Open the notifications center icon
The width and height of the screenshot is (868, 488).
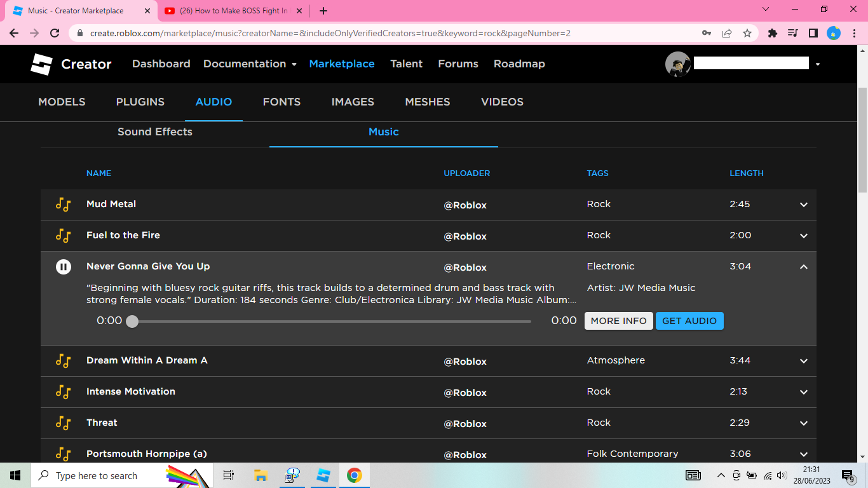coord(848,475)
